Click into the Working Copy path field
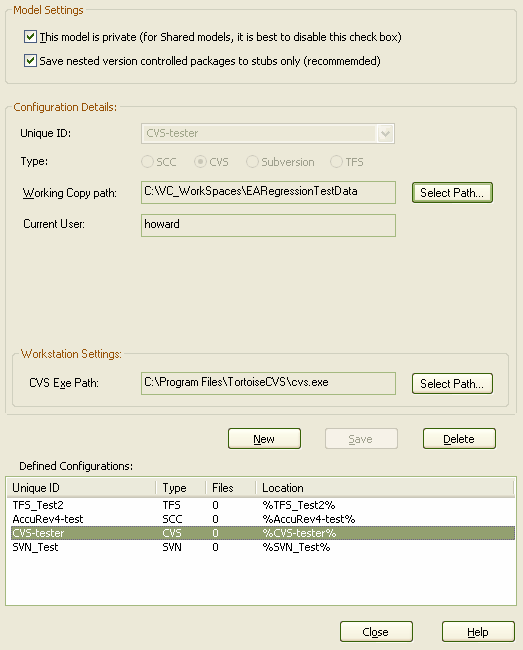The width and height of the screenshot is (523, 650). (x=268, y=192)
